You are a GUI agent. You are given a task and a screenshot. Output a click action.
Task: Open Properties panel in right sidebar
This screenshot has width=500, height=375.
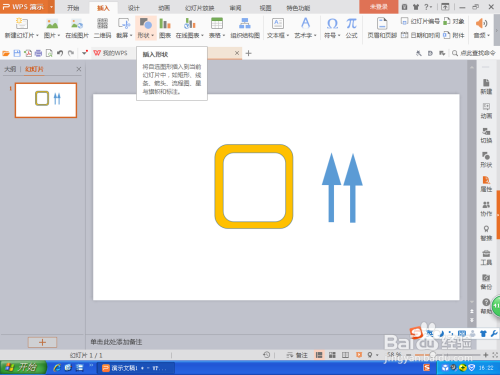tap(486, 184)
